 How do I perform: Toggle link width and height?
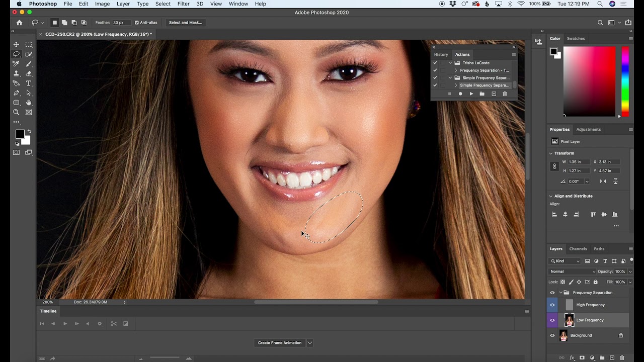555,166
